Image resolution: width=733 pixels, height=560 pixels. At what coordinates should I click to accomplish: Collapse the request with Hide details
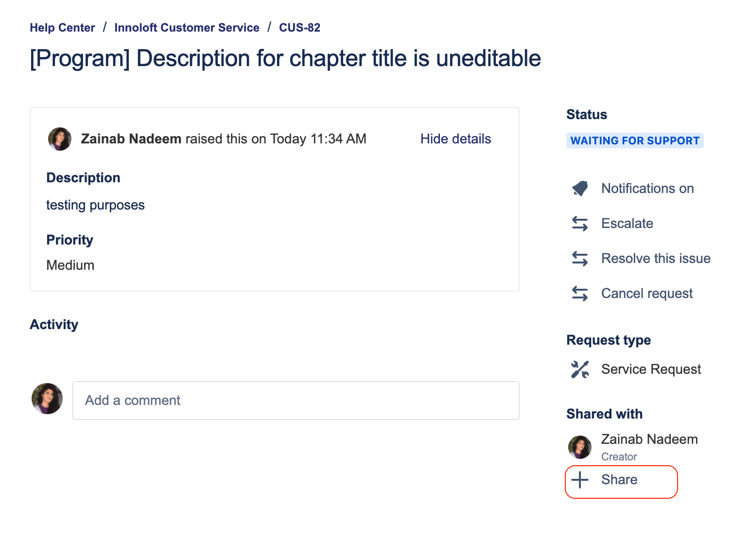(x=455, y=139)
